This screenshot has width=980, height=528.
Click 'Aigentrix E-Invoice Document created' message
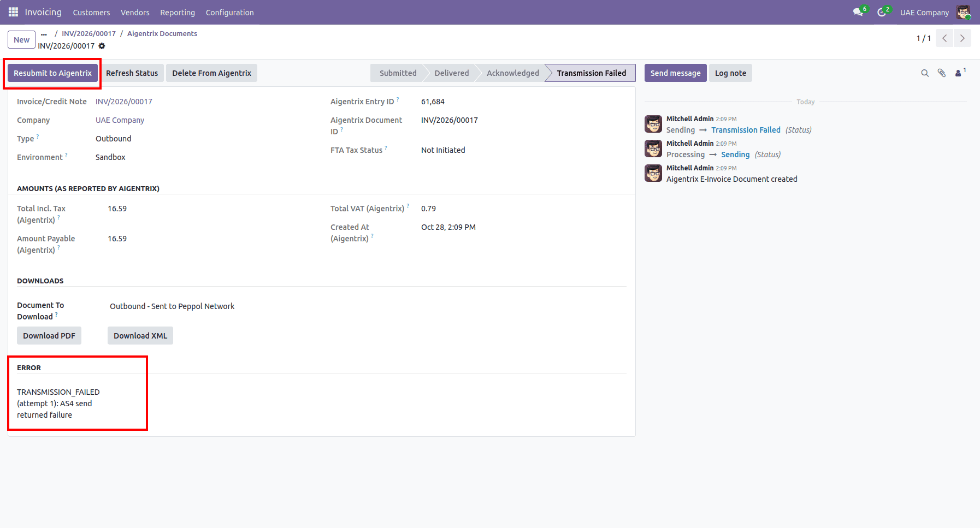(731, 179)
